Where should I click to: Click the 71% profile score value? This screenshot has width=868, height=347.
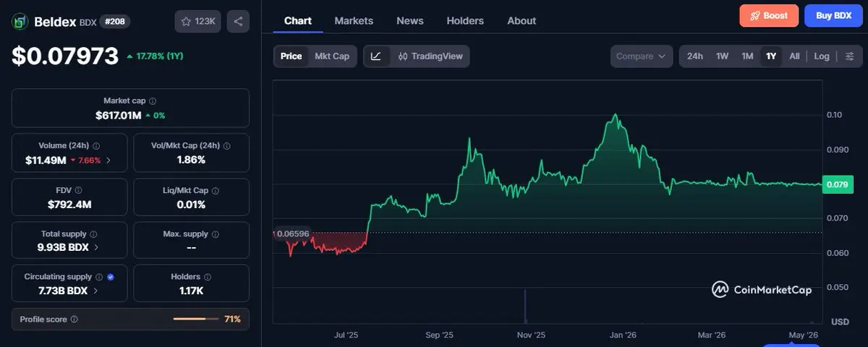click(x=232, y=319)
